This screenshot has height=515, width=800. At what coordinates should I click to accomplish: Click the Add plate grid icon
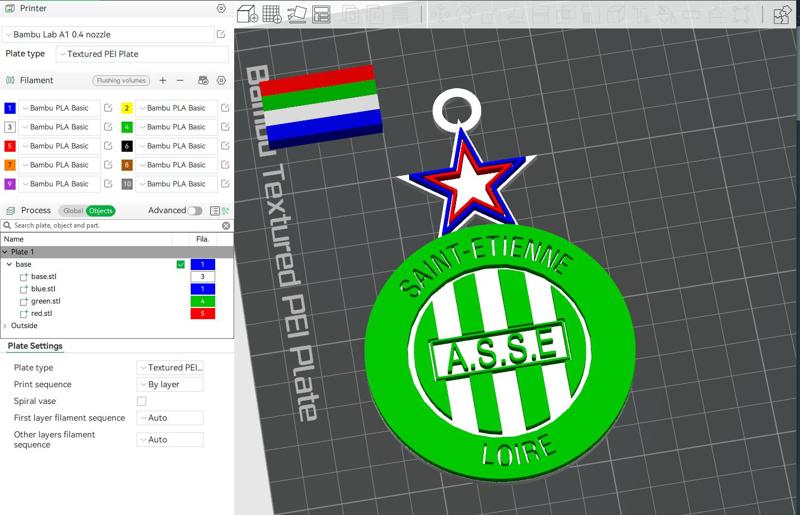pos(271,14)
